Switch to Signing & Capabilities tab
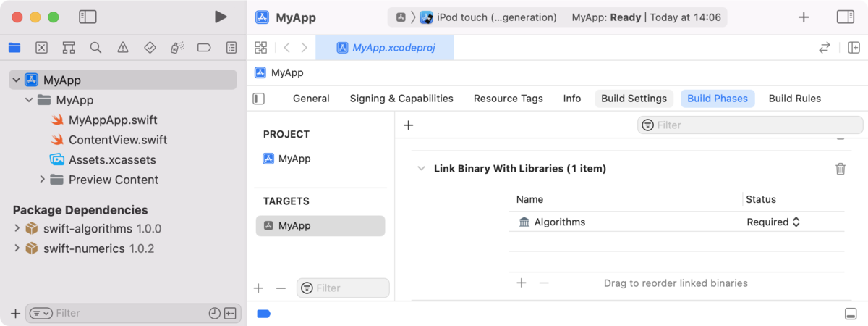 point(401,99)
